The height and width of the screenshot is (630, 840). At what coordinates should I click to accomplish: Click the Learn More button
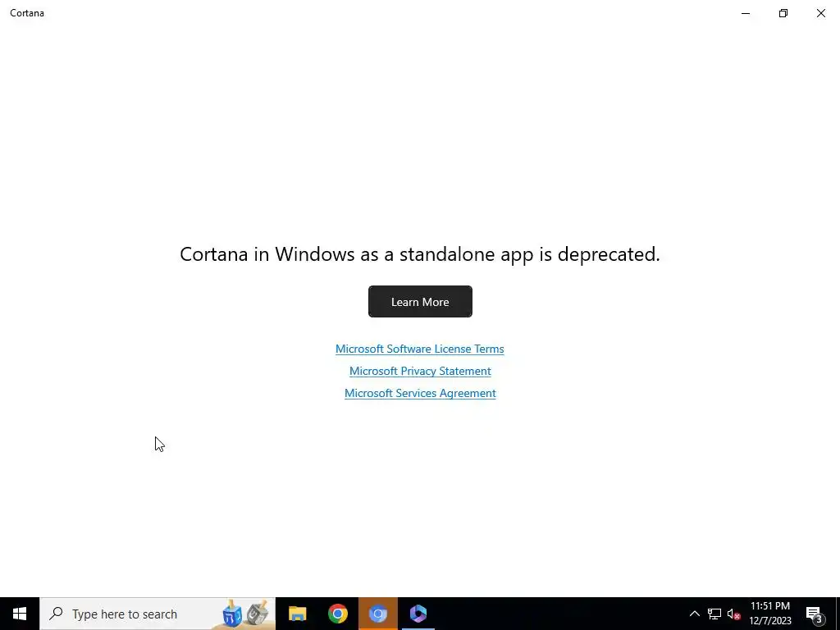click(x=420, y=302)
